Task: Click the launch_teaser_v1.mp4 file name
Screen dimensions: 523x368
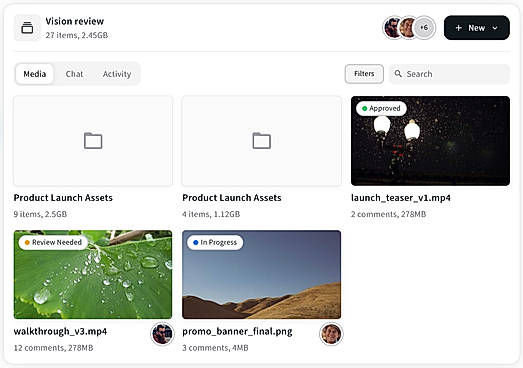Action: pyautogui.click(x=401, y=198)
